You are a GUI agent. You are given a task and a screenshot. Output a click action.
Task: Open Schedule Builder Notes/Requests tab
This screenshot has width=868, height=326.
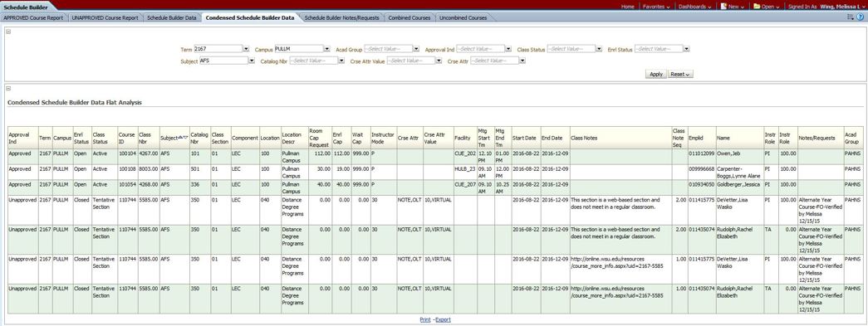[x=342, y=17]
